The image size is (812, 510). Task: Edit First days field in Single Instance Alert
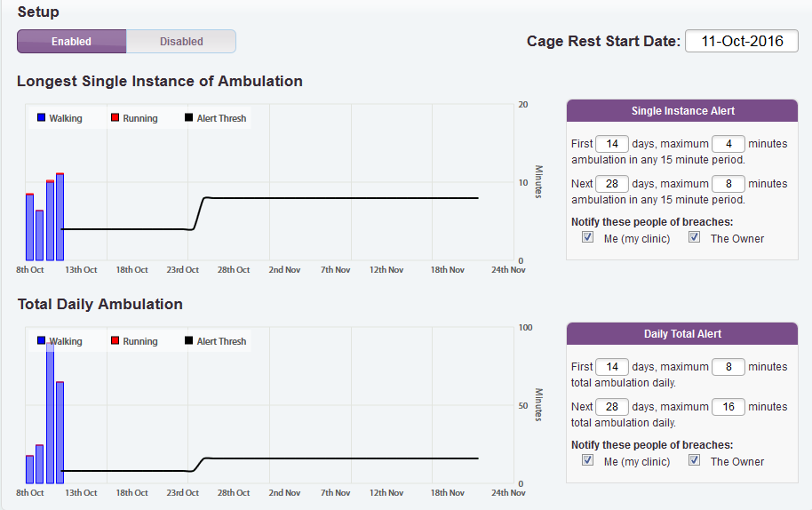pyautogui.click(x=612, y=144)
